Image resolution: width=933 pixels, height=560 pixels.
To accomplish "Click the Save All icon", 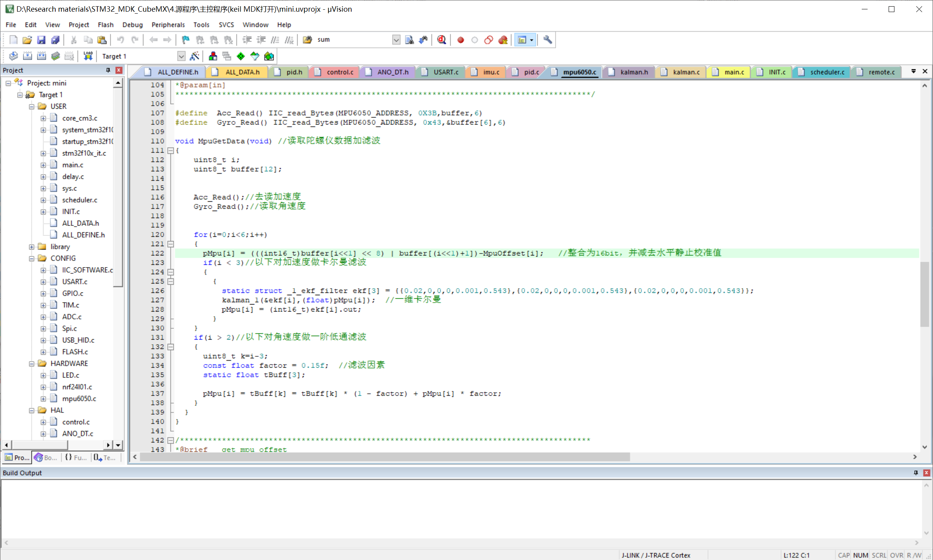I will click(x=55, y=40).
